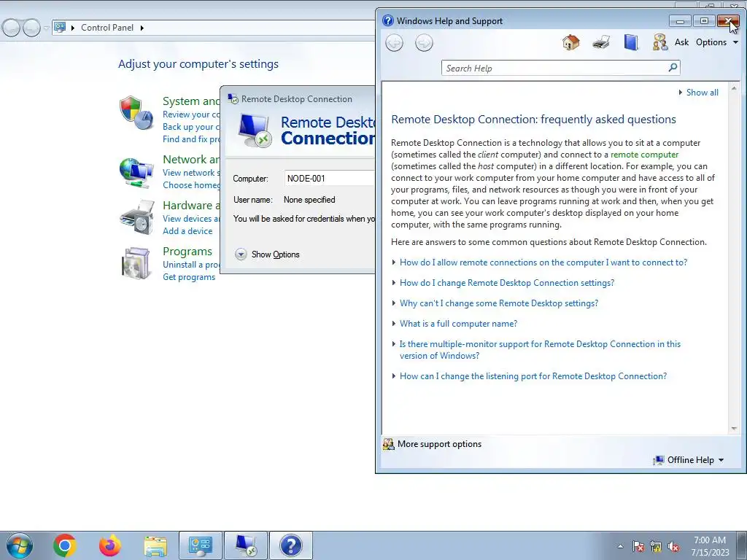Click the help pane scroll up arrow
Image resolution: width=747 pixels, height=560 pixels.
(734, 88)
